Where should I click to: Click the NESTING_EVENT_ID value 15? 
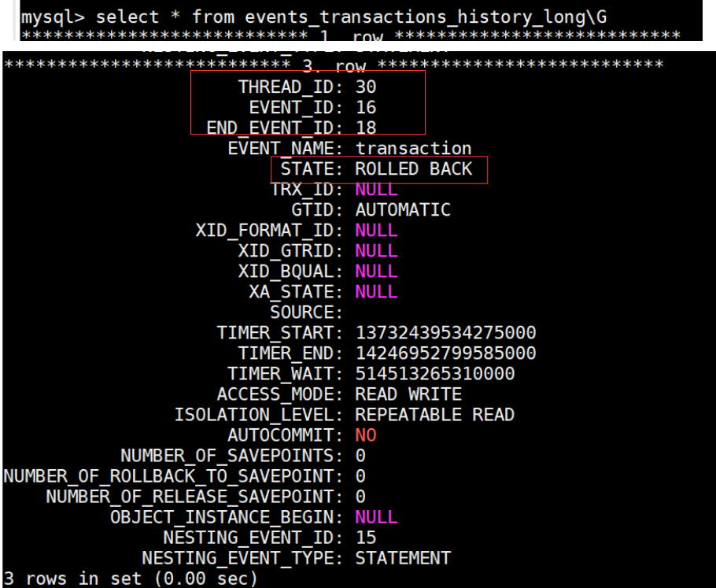(x=367, y=537)
